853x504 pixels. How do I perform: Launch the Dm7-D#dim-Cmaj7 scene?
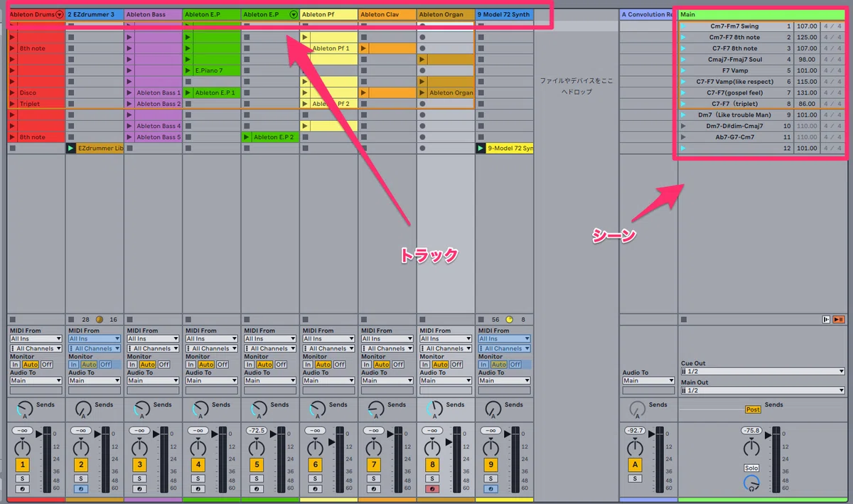point(683,126)
